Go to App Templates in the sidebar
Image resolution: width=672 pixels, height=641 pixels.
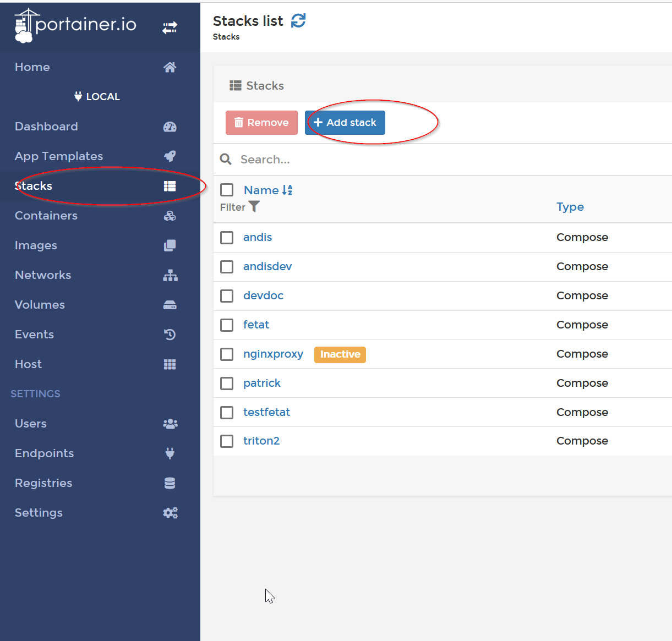58,156
